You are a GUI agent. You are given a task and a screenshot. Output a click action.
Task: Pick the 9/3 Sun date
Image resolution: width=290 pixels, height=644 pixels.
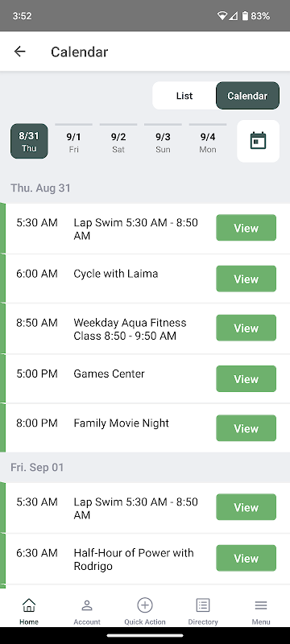pyautogui.click(x=163, y=142)
